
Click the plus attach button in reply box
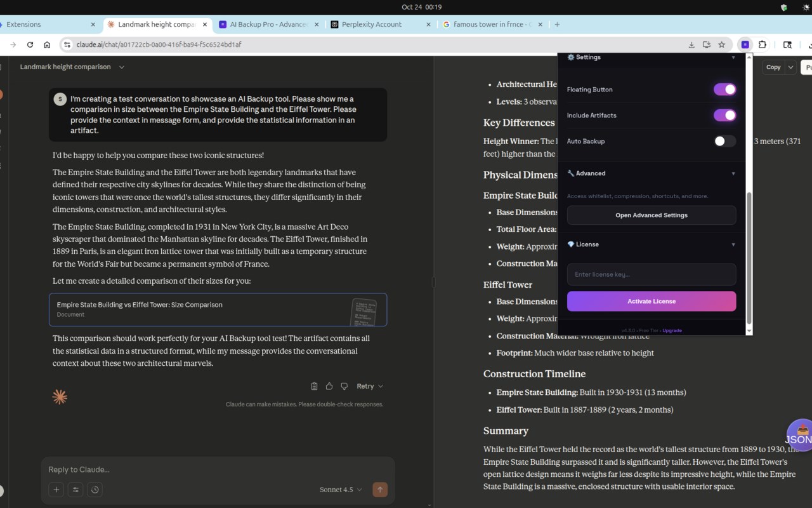(56, 490)
